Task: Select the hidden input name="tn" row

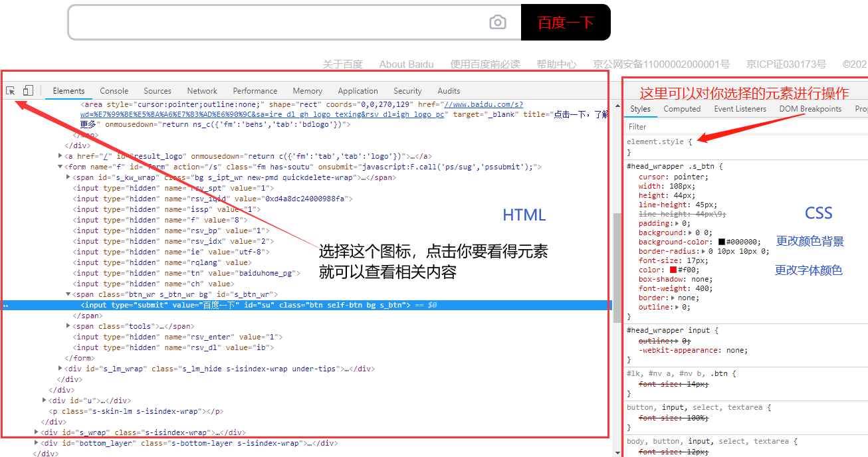Action: pos(186,273)
